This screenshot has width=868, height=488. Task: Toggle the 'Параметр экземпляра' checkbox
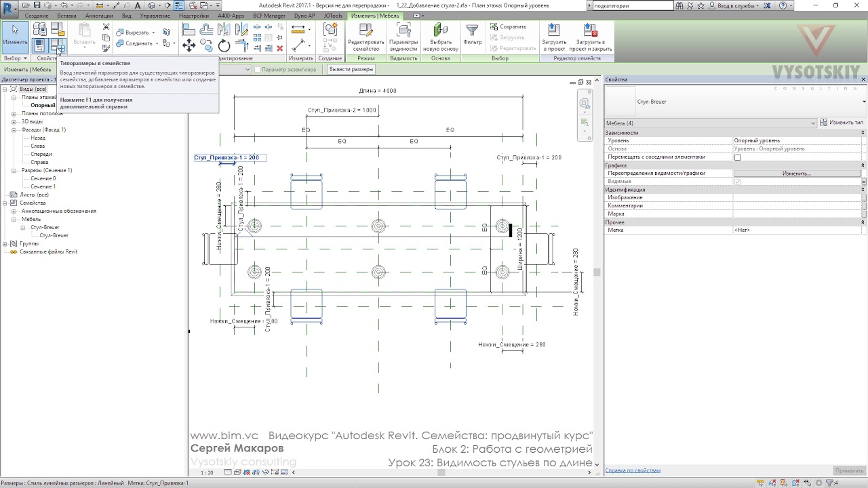tap(258, 69)
